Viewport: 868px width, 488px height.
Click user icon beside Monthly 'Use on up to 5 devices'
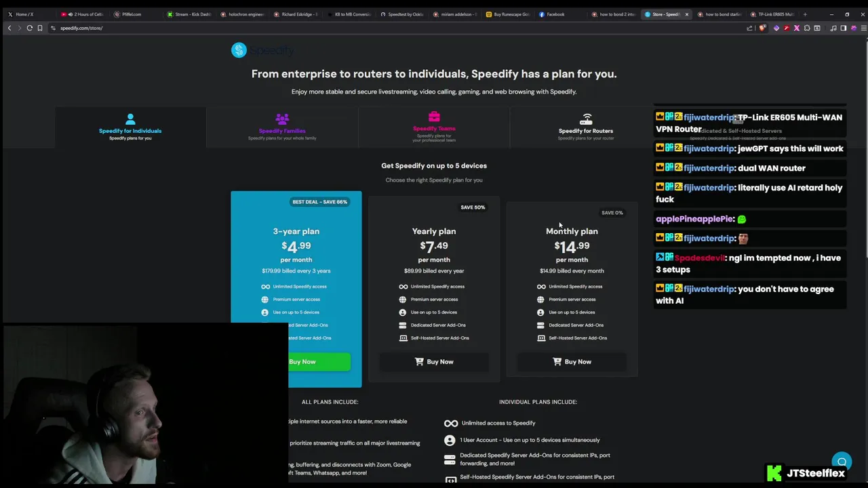(x=540, y=312)
